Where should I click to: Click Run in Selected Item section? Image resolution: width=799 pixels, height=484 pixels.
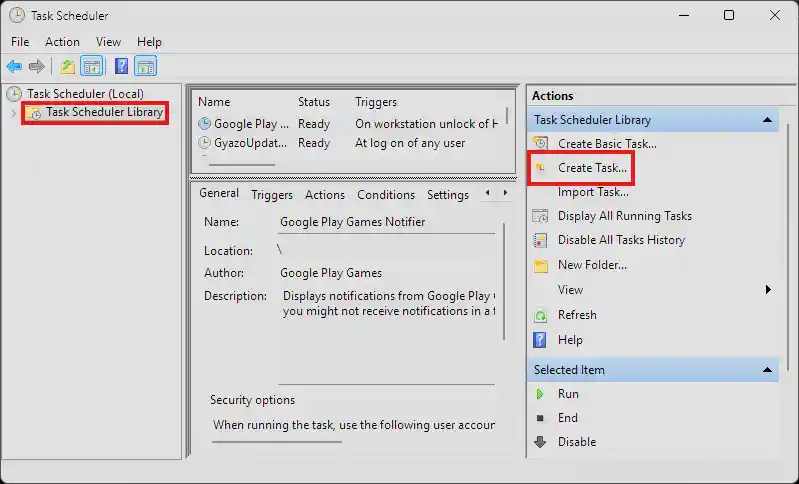tap(568, 394)
